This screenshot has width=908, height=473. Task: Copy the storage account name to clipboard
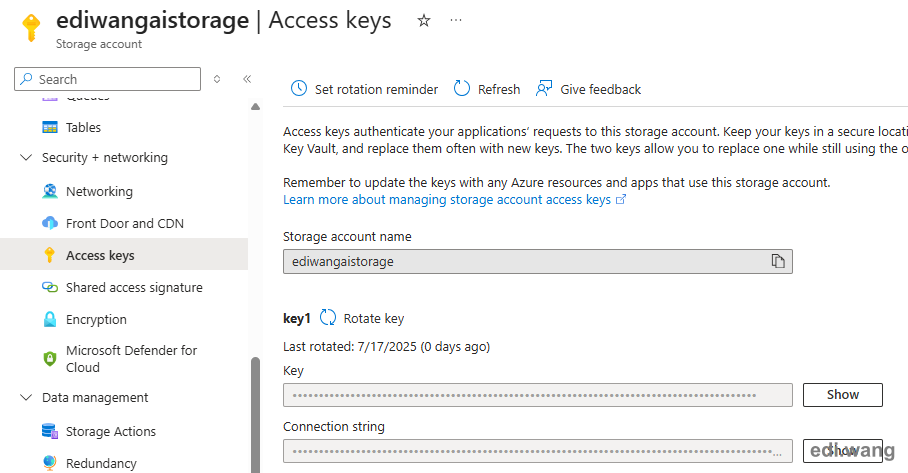[778, 261]
